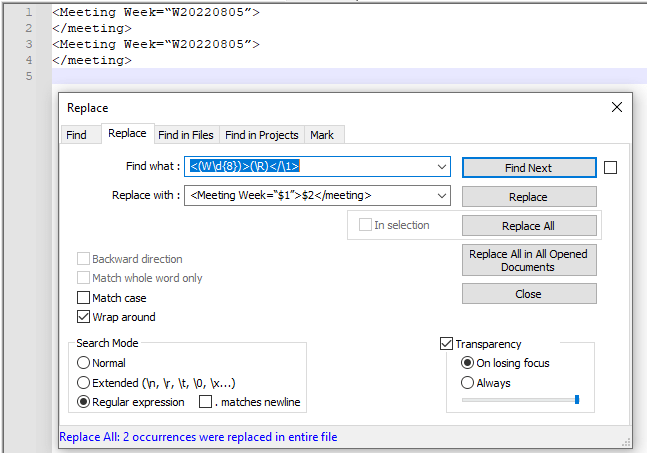The width and height of the screenshot is (647, 453).
Task: Toggle the Backward direction checkbox
Action: pyautogui.click(x=83, y=259)
